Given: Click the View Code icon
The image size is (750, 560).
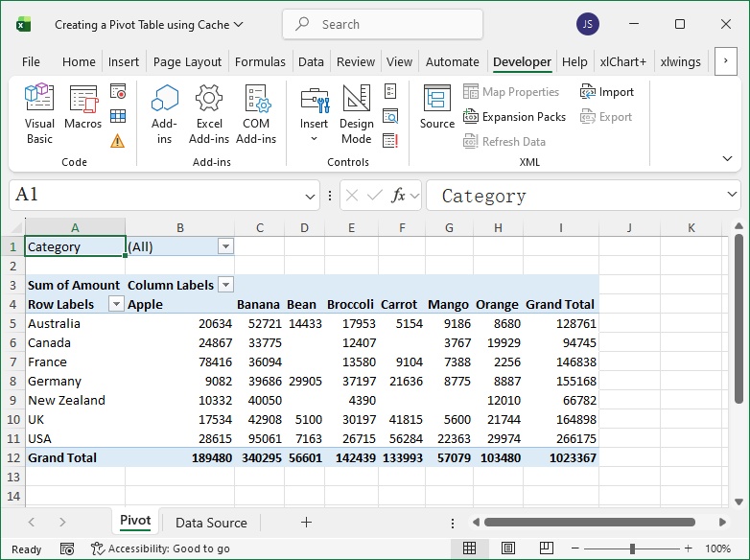Looking at the screenshot, I should (x=390, y=116).
